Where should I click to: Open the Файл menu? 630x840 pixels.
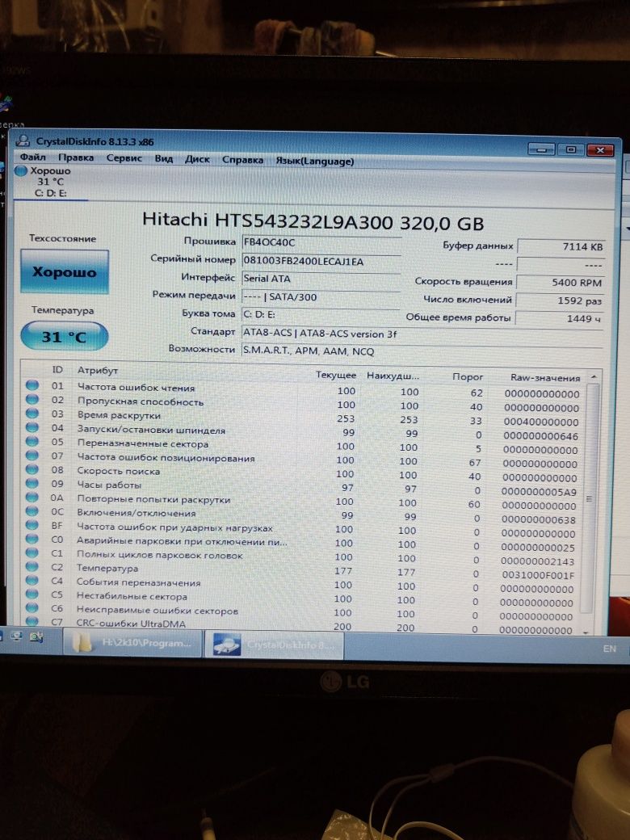[x=32, y=157]
